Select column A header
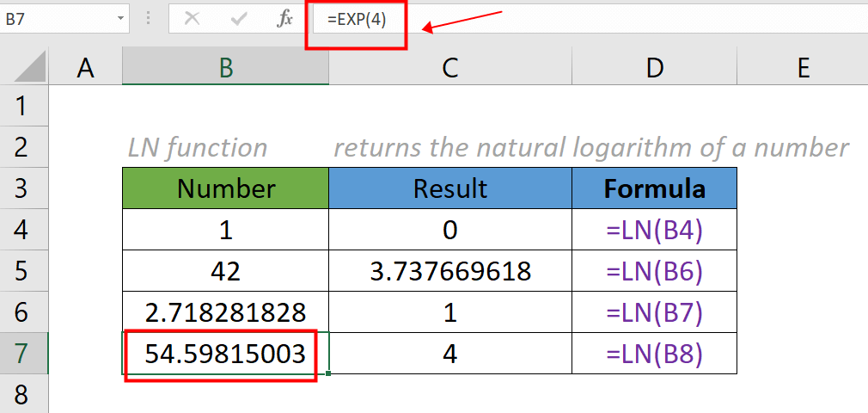868x413 pixels. (x=85, y=68)
